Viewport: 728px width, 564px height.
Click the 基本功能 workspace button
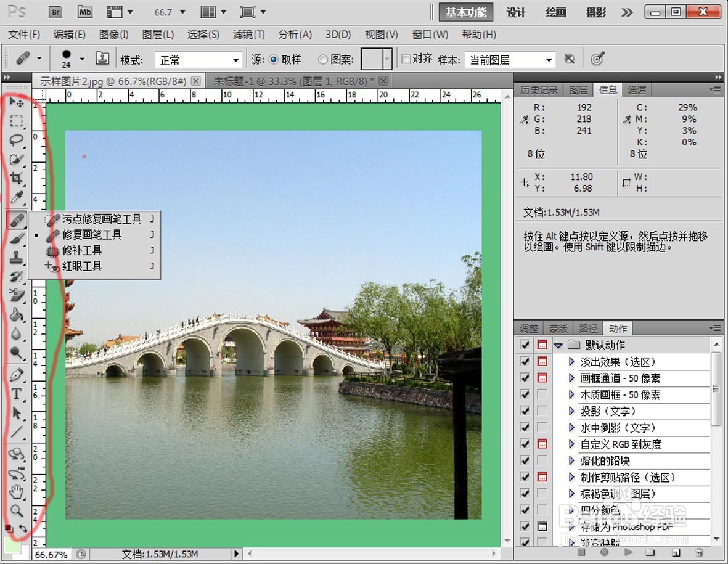tap(465, 12)
